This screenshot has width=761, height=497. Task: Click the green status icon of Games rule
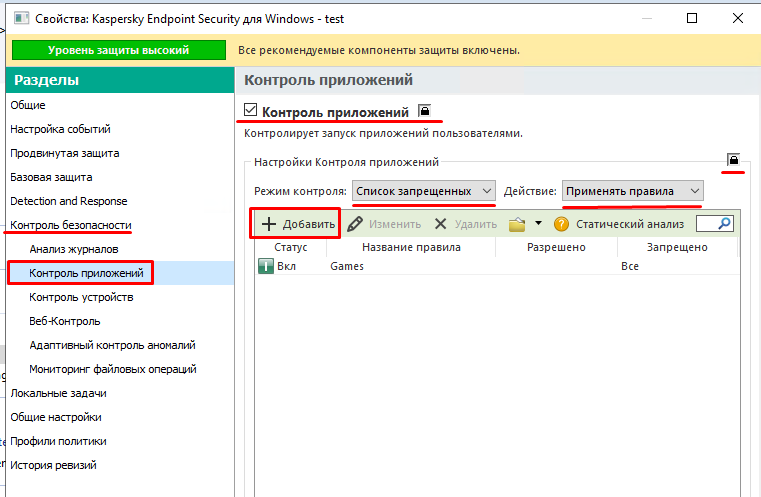pos(266,266)
